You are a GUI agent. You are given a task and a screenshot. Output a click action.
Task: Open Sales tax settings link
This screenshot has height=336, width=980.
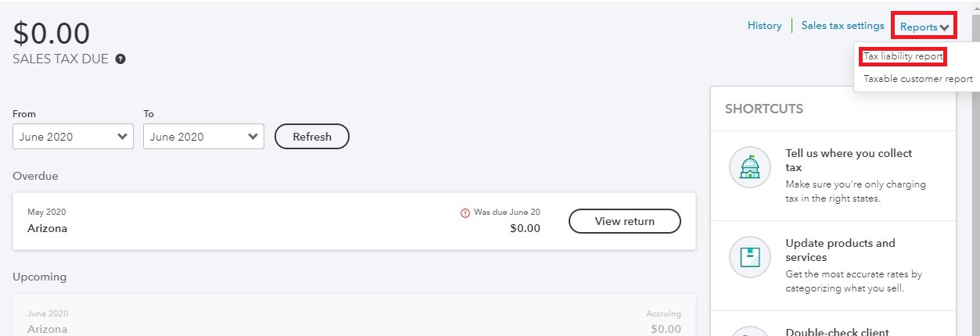tap(842, 26)
